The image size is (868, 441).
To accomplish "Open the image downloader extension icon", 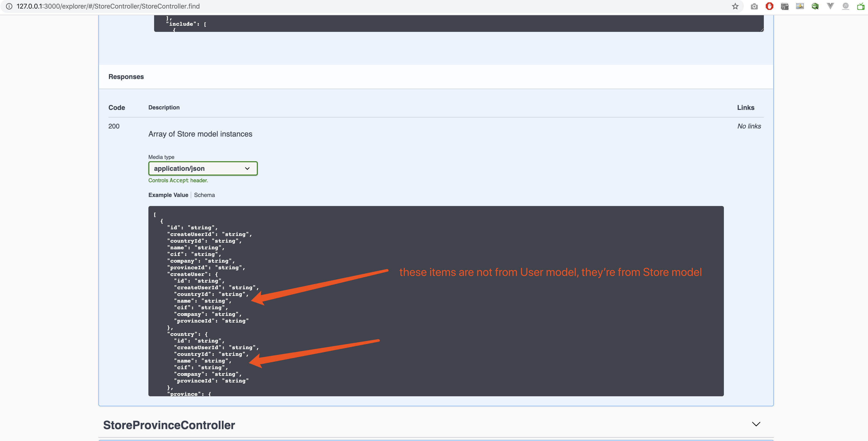I will pyautogui.click(x=800, y=6).
